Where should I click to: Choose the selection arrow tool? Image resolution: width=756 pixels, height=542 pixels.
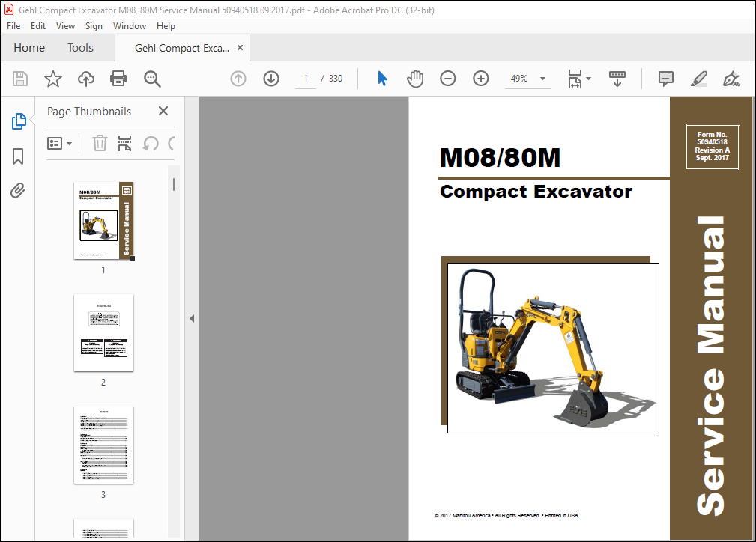(382, 78)
